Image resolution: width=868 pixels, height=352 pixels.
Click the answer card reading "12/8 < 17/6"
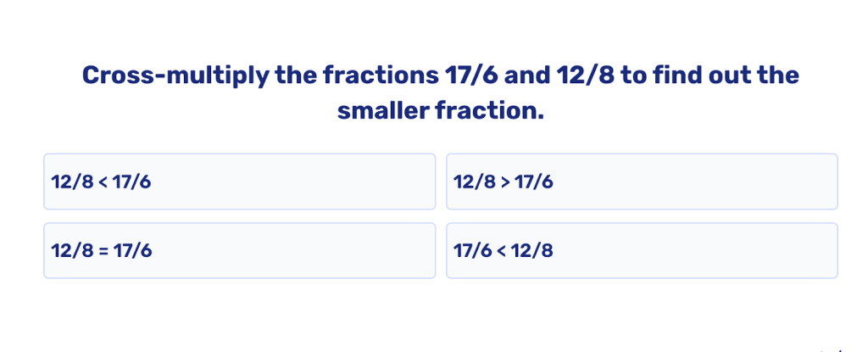[x=239, y=182]
